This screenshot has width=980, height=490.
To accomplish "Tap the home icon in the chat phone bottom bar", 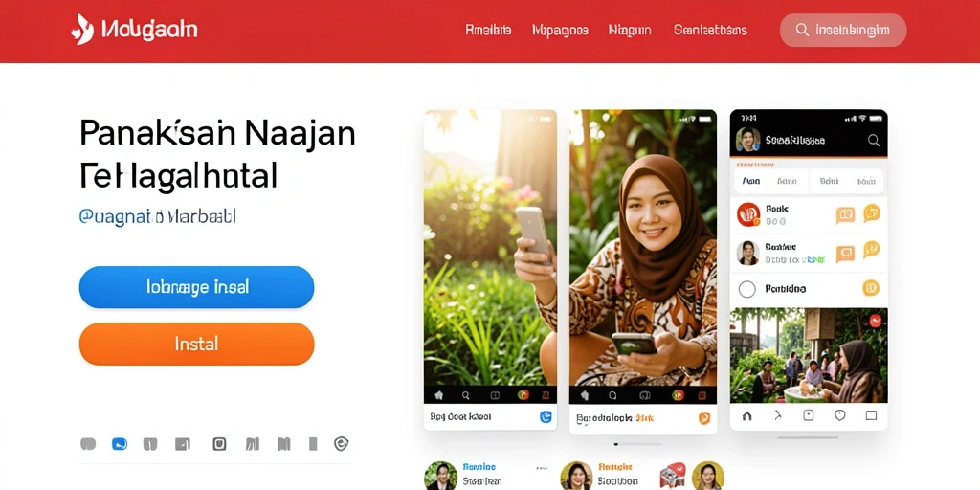I will coord(746,415).
